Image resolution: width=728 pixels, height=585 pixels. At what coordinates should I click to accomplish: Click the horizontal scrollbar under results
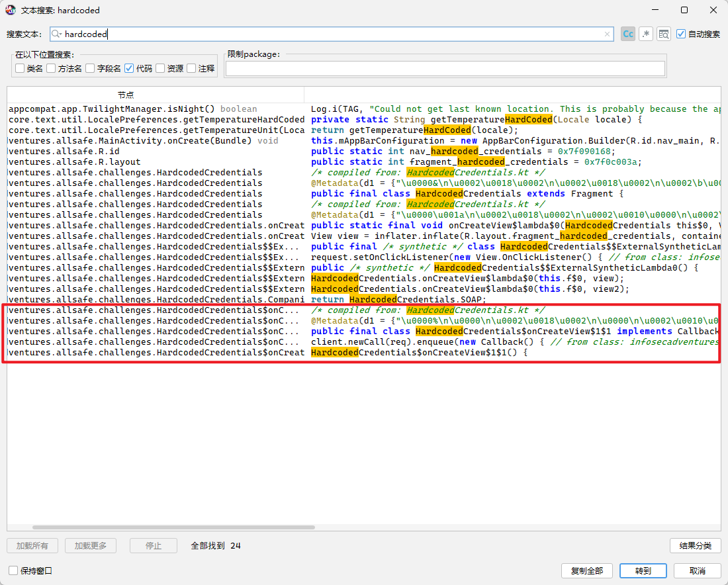click(x=173, y=527)
